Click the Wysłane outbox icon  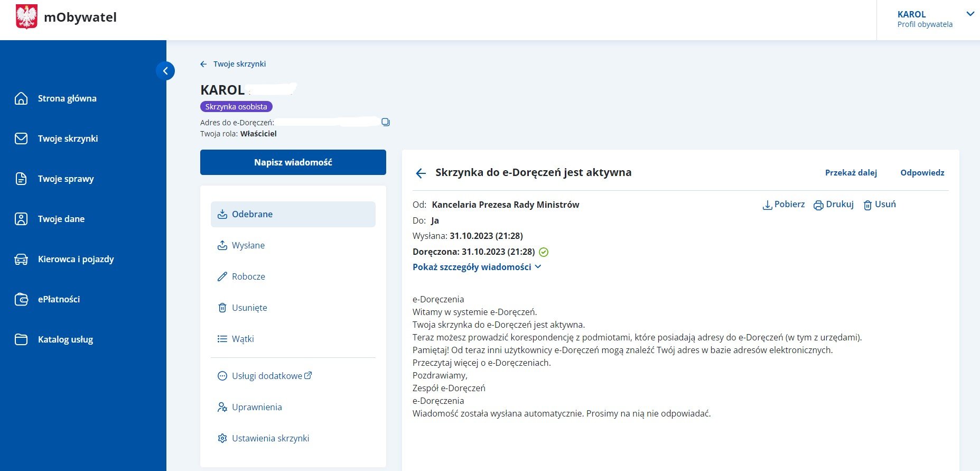pos(222,245)
